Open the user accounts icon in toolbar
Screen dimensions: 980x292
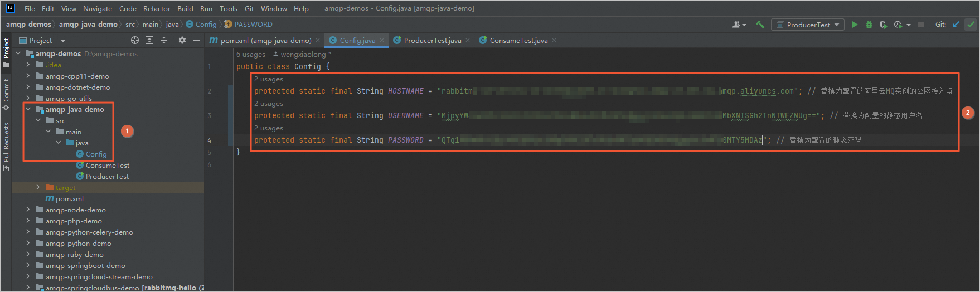pos(739,25)
